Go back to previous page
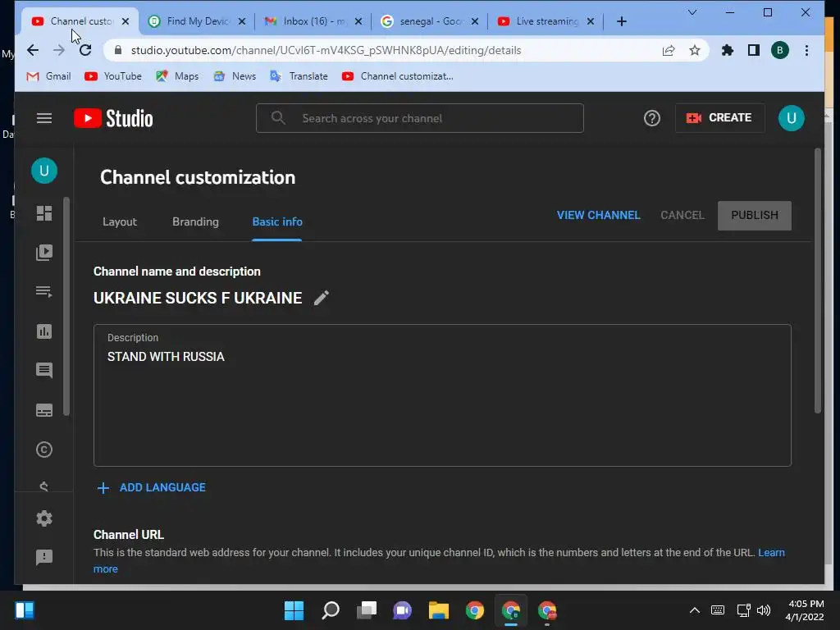840x630 pixels. (33, 50)
